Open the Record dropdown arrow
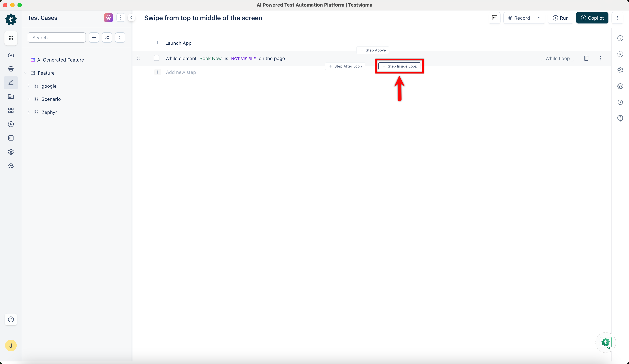The image size is (629, 364). click(x=539, y=18)
